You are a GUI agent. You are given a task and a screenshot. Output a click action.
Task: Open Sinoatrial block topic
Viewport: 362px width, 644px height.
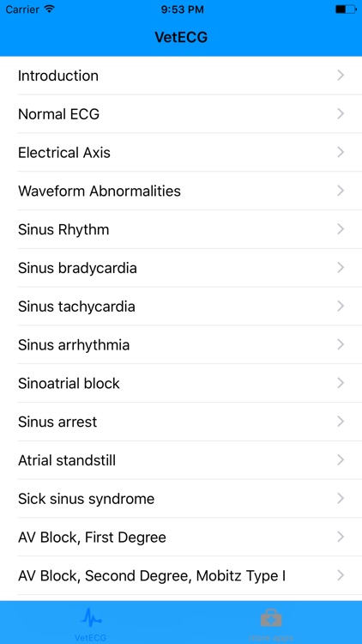(x=181, y=384)
